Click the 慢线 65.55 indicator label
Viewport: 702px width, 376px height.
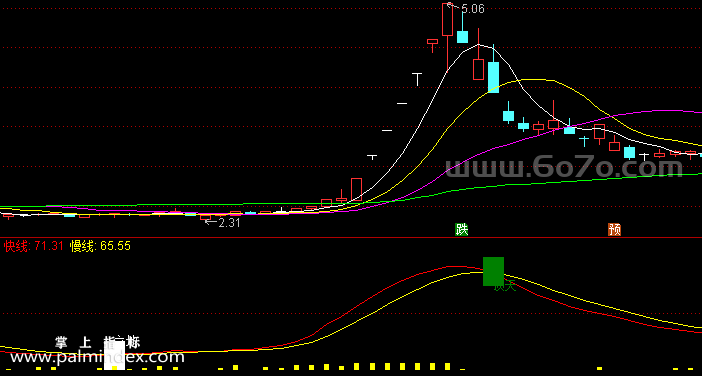click(100, 246)
